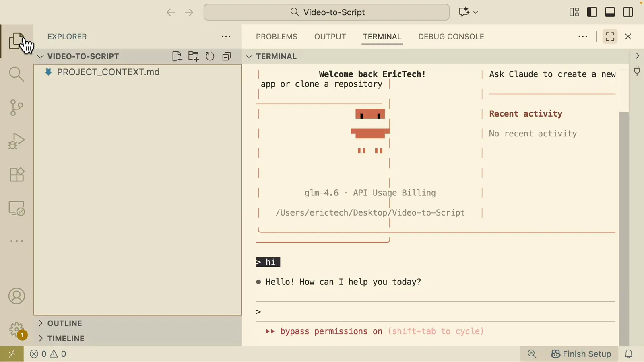The height and width of the screenshot is (362, 644).
Task: Go forward in navigation history
Action: (x=189, y=12)
